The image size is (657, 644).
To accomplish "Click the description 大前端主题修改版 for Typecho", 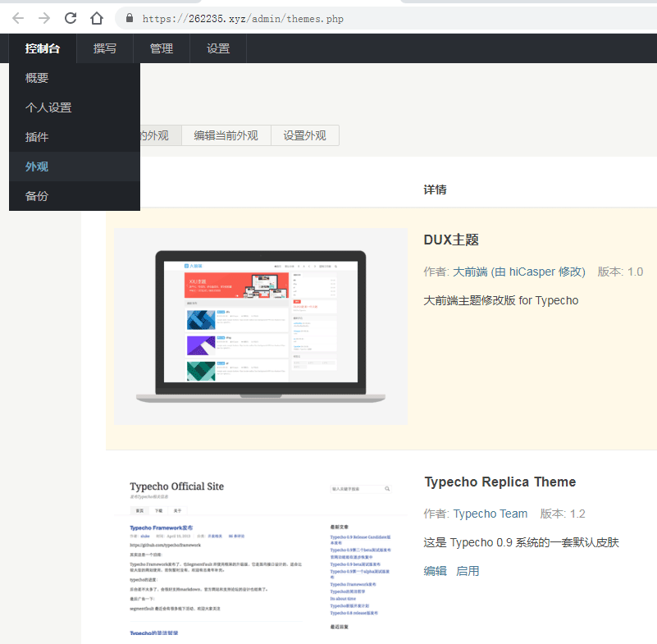I will pyautogui.click(x=500, y=300).
